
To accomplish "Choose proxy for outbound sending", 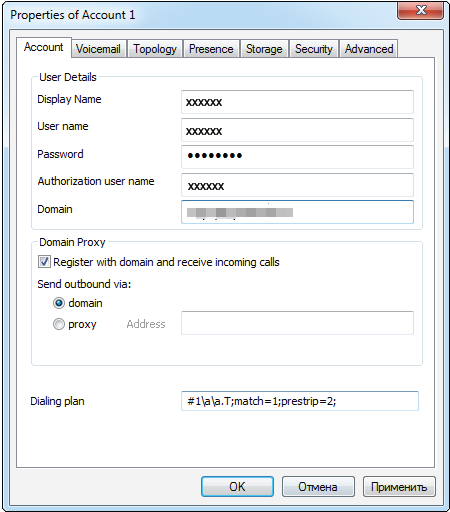I will pos(59,324).
